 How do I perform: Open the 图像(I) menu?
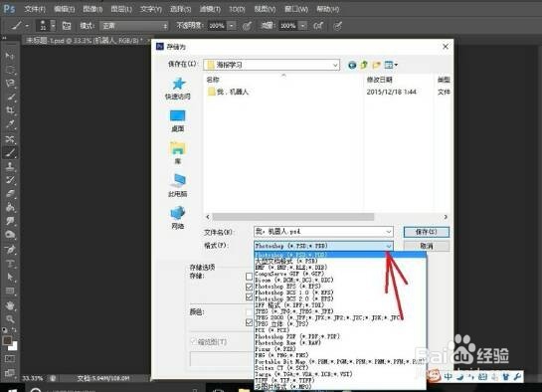pyautogui.click(x=92, y=9)
